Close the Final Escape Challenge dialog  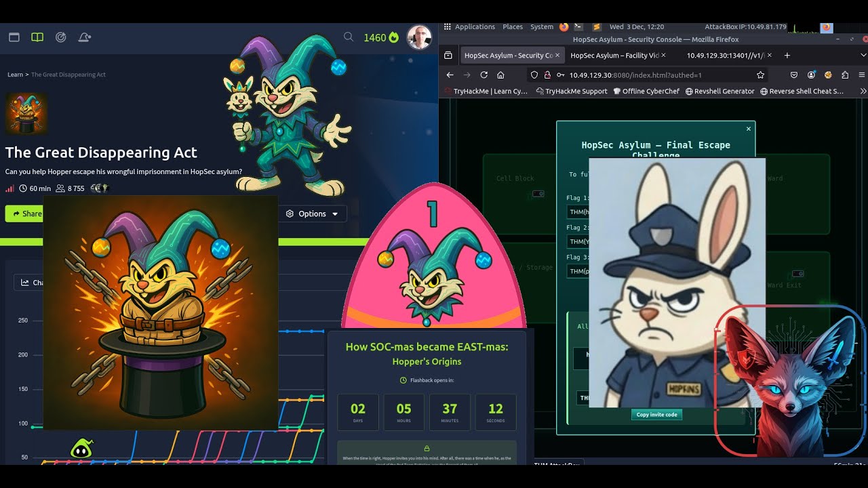point(749,129)
